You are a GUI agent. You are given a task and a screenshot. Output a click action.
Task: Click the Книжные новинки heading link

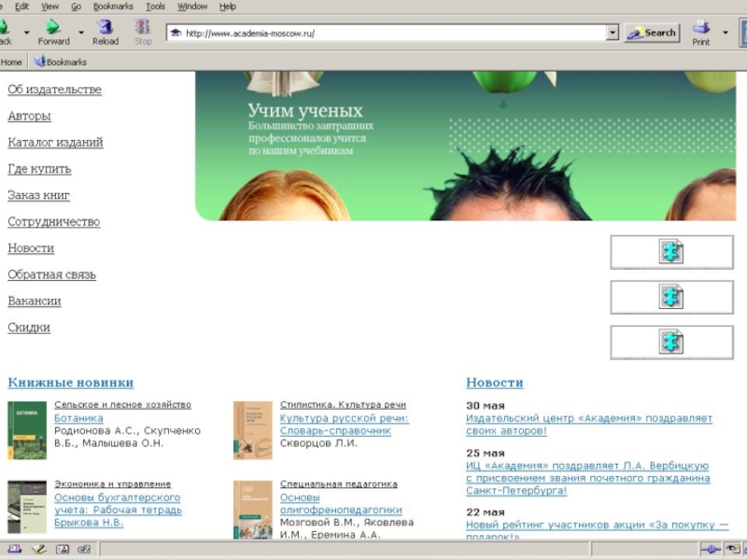pyautogui.click(x=71, y=383)
